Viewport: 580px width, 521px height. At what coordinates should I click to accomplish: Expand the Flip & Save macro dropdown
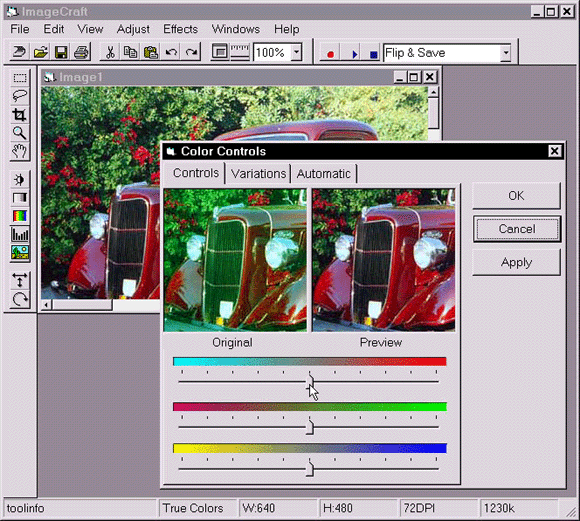click(505, 53)
